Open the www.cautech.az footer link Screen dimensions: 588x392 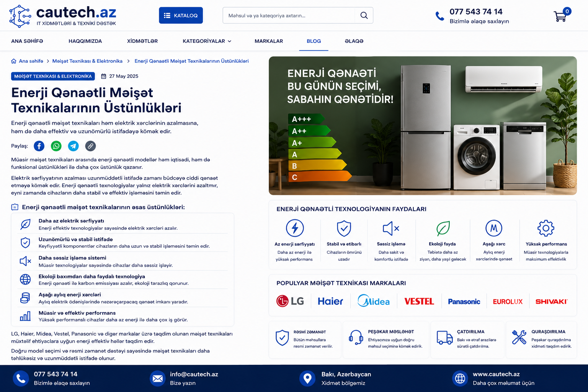pos(496,374)
